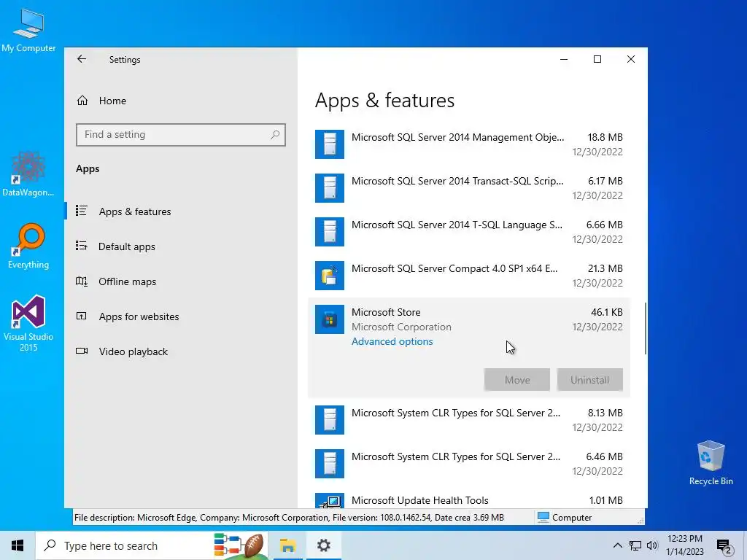Click the Find a setting search box

(181, 135)
